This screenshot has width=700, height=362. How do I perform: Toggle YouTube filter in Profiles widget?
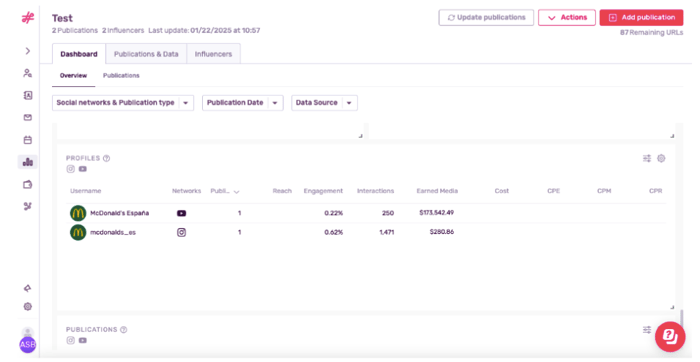83,169
